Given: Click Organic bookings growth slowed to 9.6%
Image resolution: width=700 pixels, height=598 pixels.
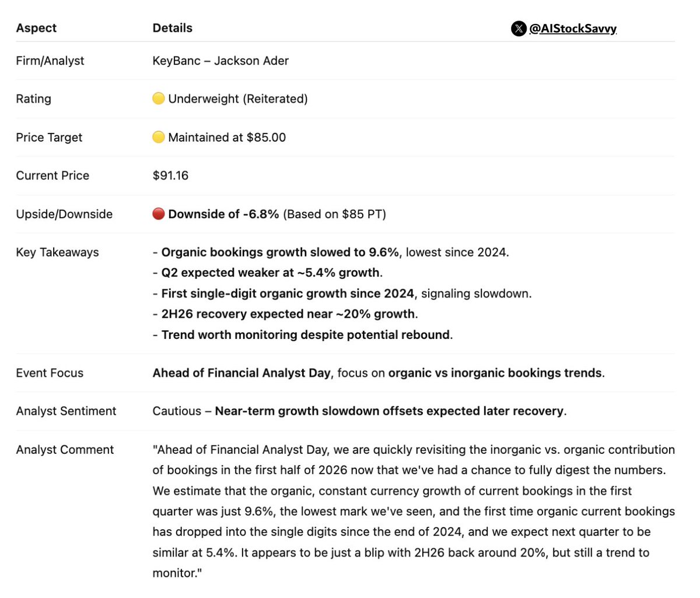Looking at the screenshot, I should (x=280, y=253).
